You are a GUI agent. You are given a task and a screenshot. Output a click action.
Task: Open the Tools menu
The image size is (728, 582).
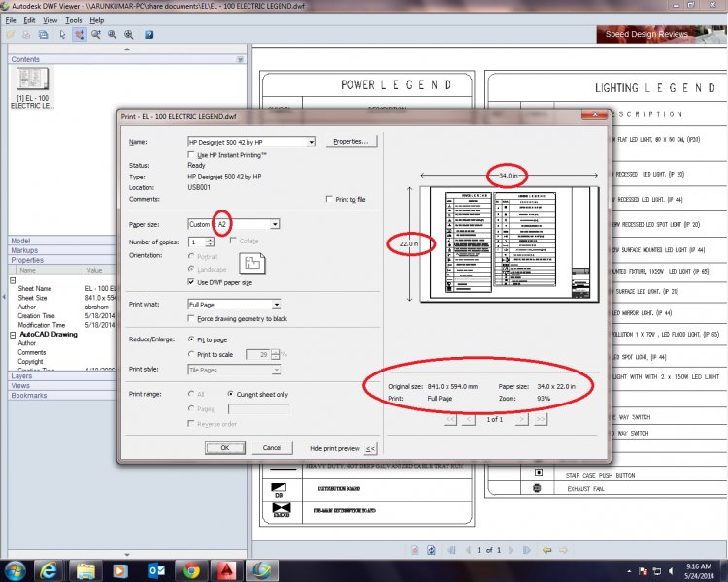pos(74,20)
